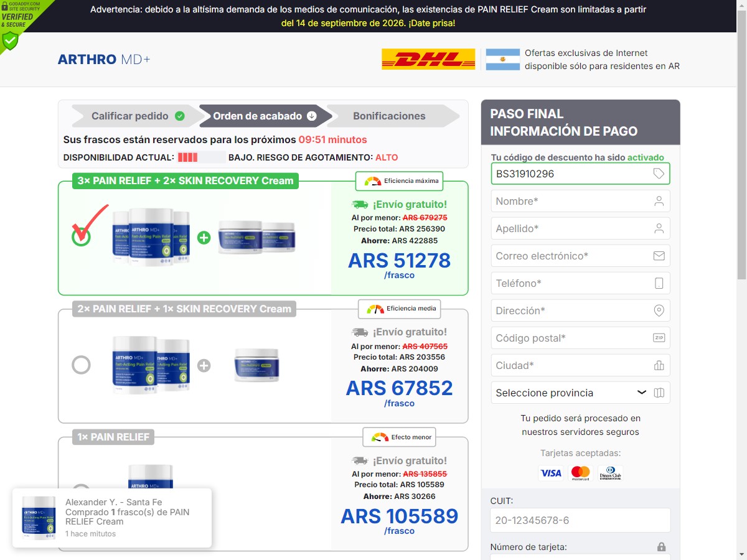Click the 09:51 minutos countdown timer

(x=332, y=140)
